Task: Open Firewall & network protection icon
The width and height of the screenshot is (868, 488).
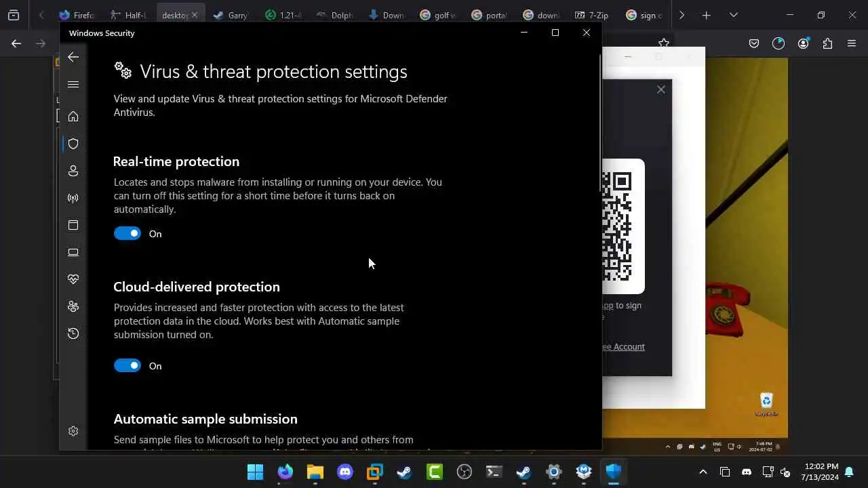Action: [x=73, y=198]
